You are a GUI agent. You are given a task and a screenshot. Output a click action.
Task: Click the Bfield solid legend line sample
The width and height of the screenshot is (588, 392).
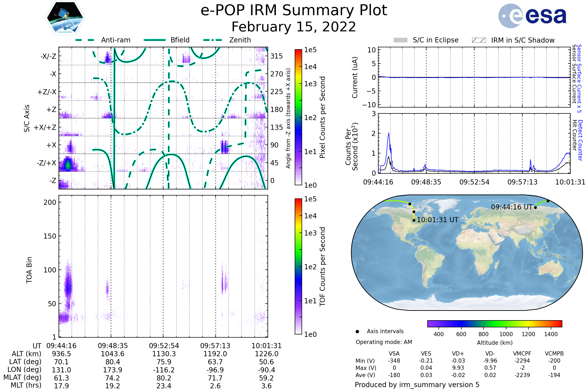155,40
